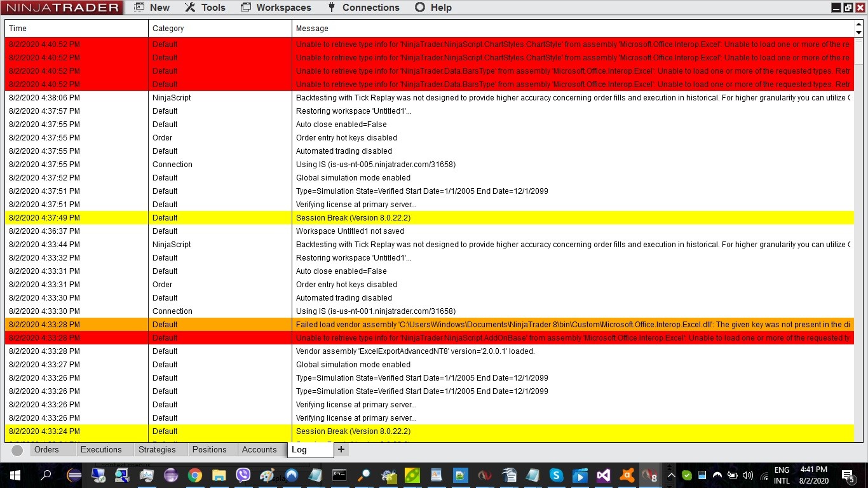Viewport: 868px width, 488px height.
Task: Select the 'ExcelExportAdvancedNT8' vendor assembly message
Action: pos(416,351)
